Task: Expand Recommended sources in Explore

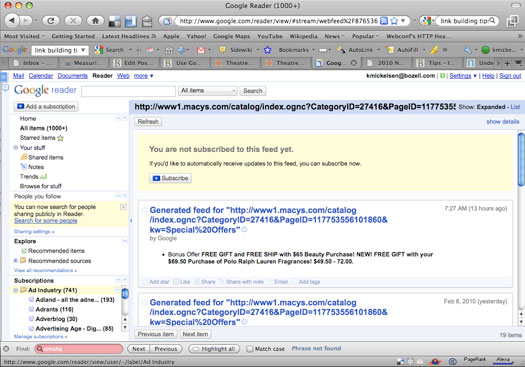Action: click(16, 261)
